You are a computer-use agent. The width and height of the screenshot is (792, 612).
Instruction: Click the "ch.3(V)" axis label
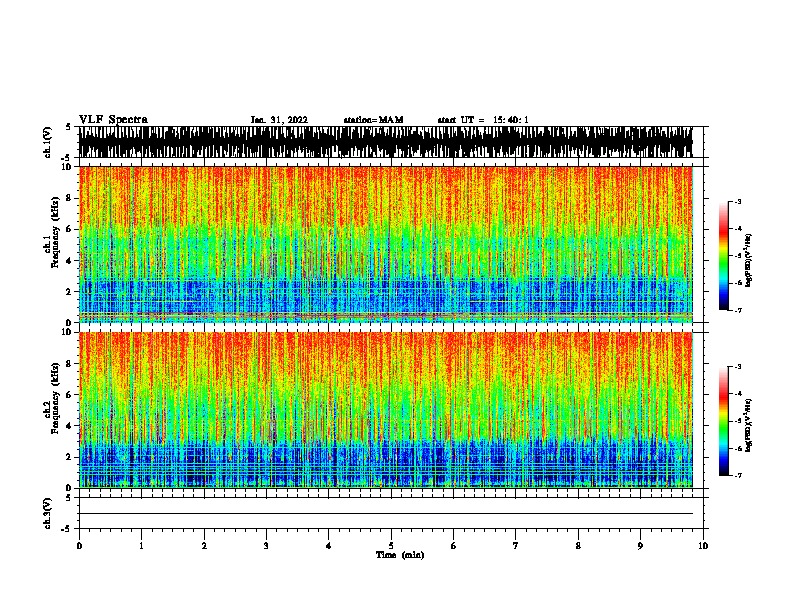point(48,513)
